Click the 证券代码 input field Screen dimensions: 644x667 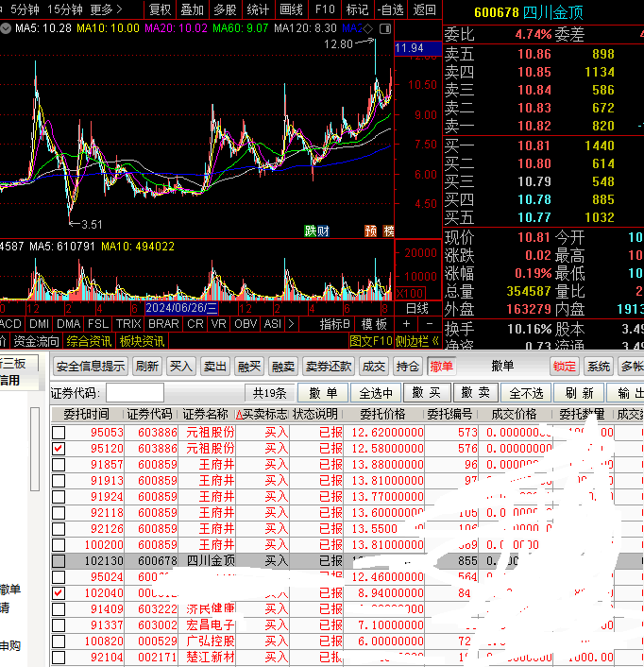[x=135, y=393]
